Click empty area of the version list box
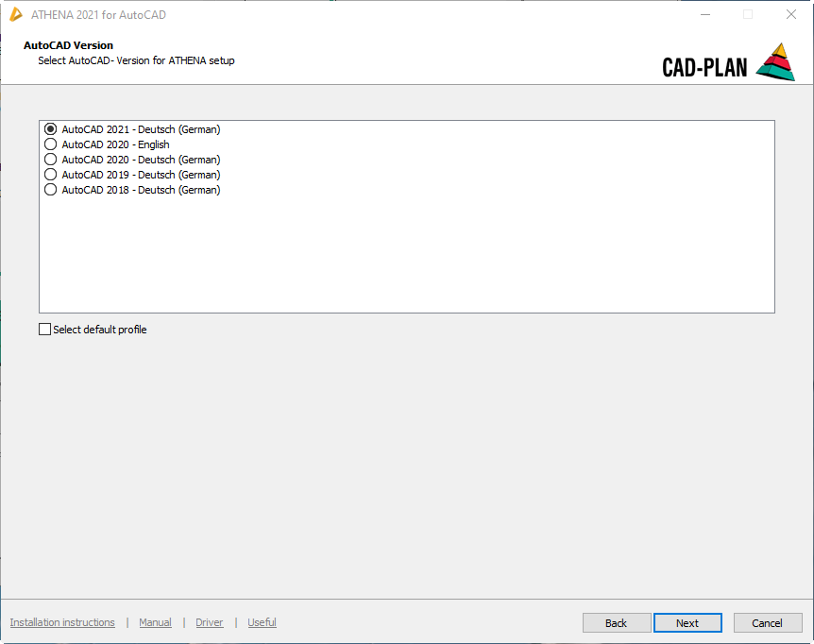Screen dimensions: 814x644 point(406,255)
